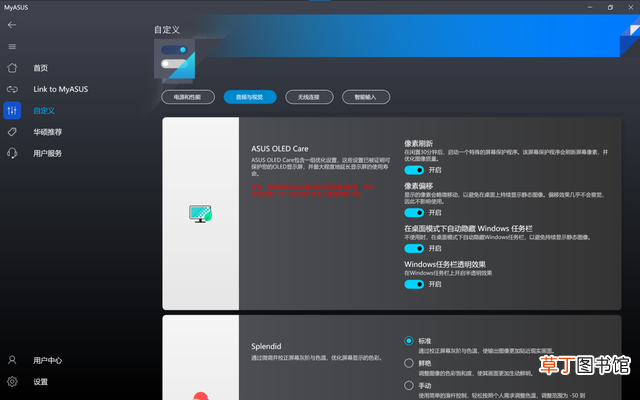
Task: Click the ASUS OLED Care heading
Action: coord(280,149)
